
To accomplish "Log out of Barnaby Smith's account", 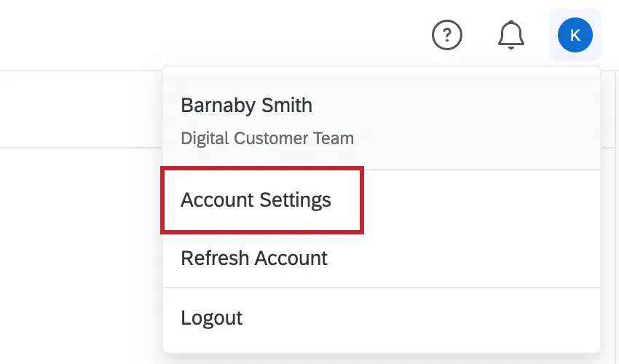I will [211, 318].
